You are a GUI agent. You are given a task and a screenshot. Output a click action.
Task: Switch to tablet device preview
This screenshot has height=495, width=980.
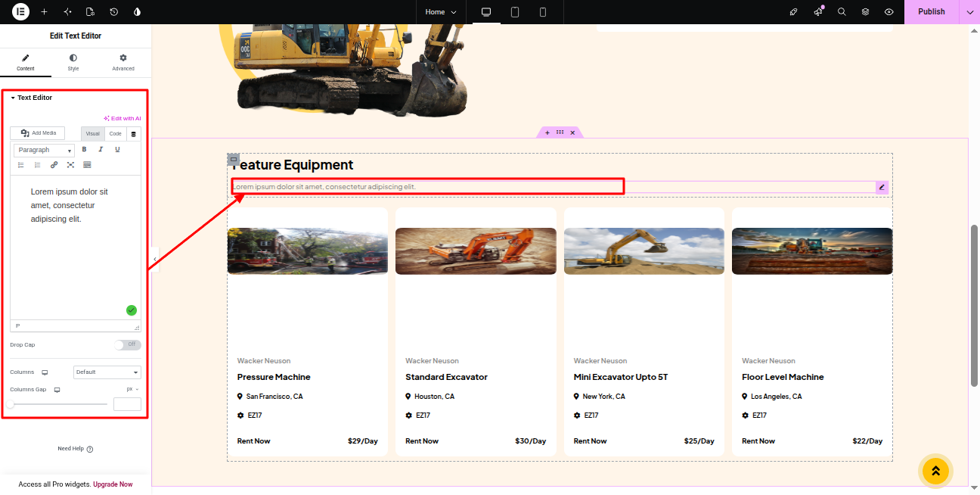[x=515, y=12]
